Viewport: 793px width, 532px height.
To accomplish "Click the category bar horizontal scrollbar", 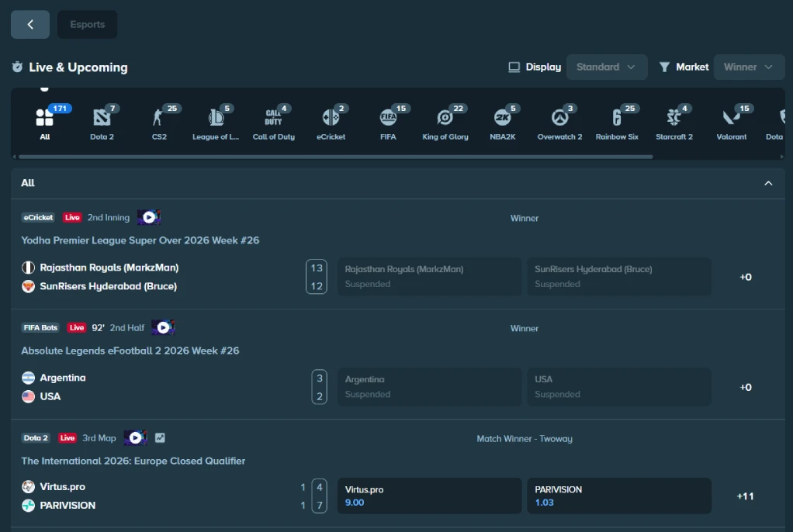I will [336, 157].
